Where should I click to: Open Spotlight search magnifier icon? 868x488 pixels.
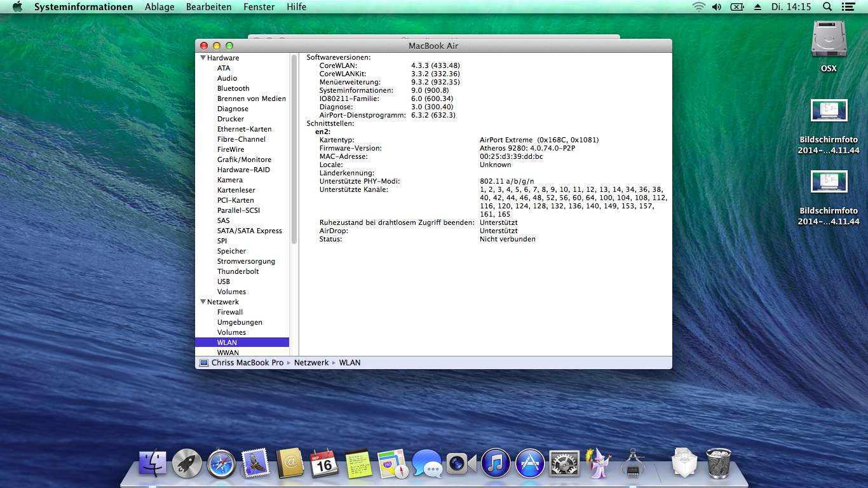coord(827,7)
